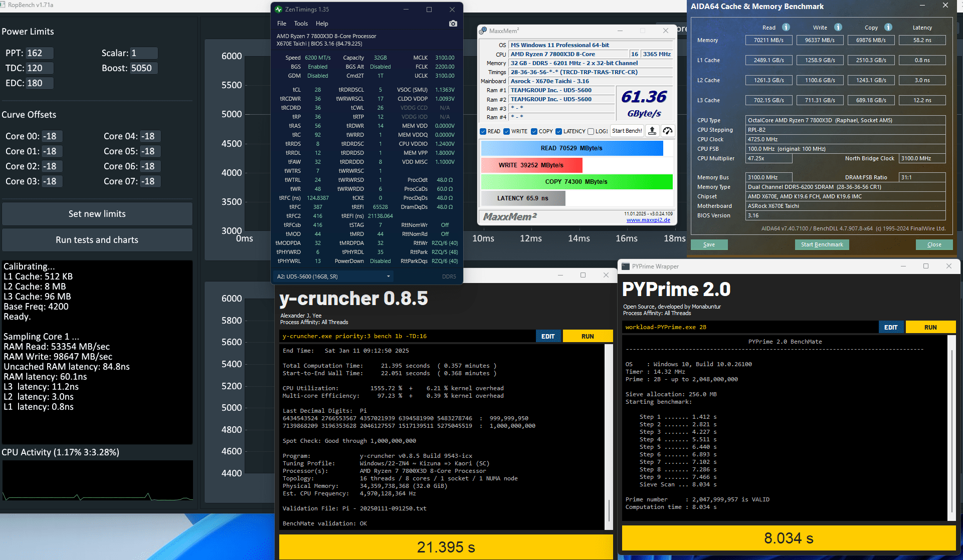
Task: Click the Scalar value field
Action: click(x=143, y=53)
